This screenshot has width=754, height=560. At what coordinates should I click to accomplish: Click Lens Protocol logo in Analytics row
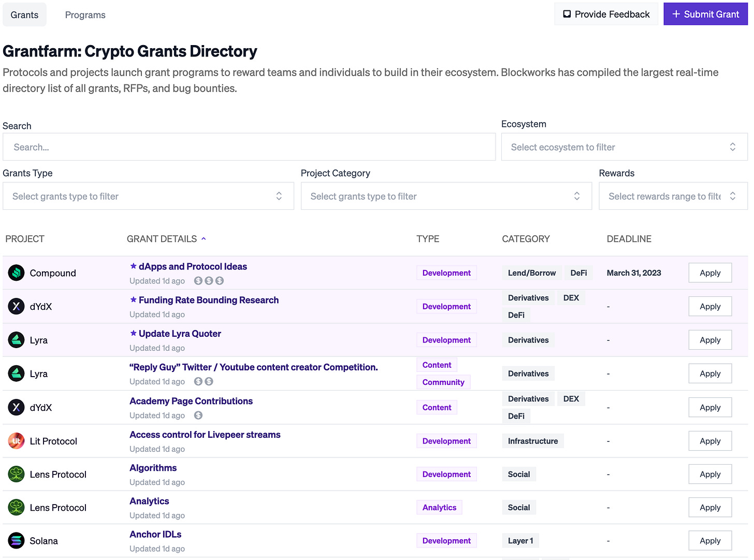[17, 507]
